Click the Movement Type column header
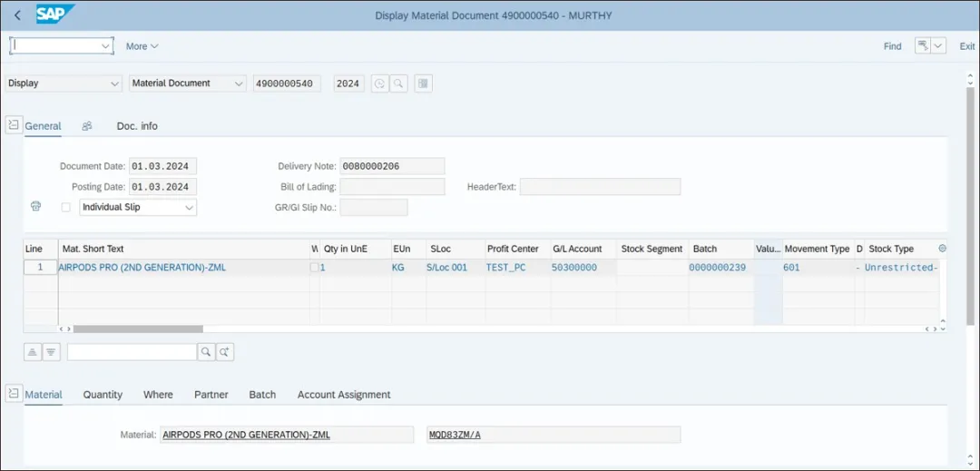Screen dimensions: 980x471 (817, 249)
